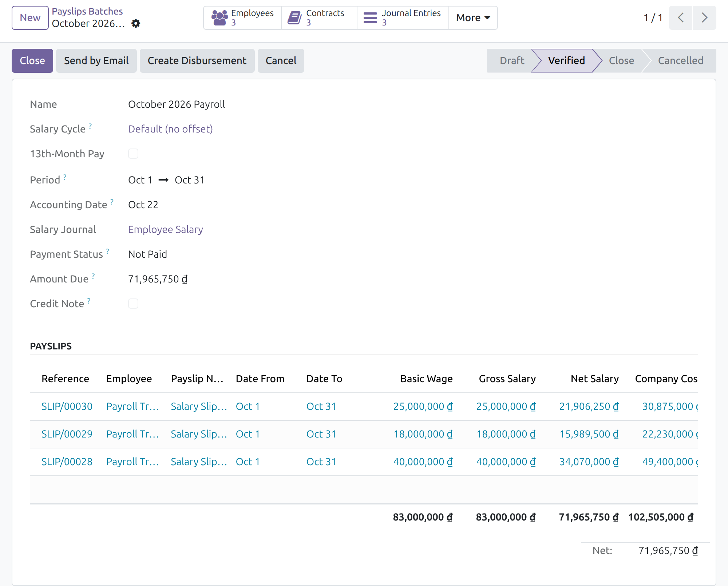
Task: Click Credit Note help question mark
Action: [89, 300]
